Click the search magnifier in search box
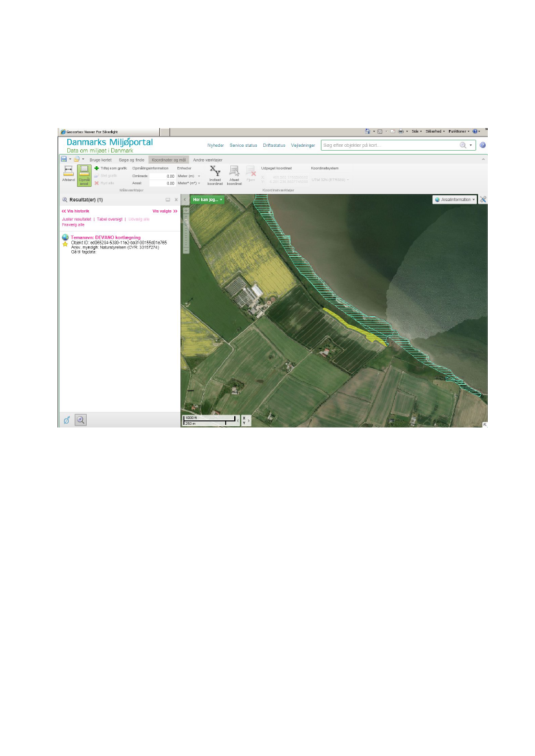 tap(463, 145)
